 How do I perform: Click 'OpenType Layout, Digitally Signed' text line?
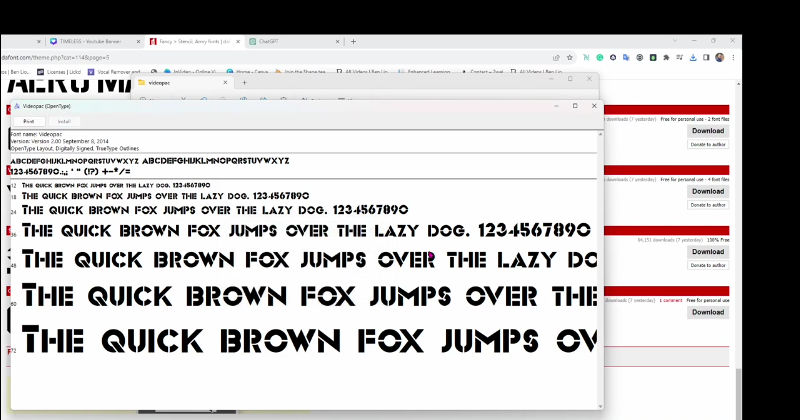coord(74,149)
